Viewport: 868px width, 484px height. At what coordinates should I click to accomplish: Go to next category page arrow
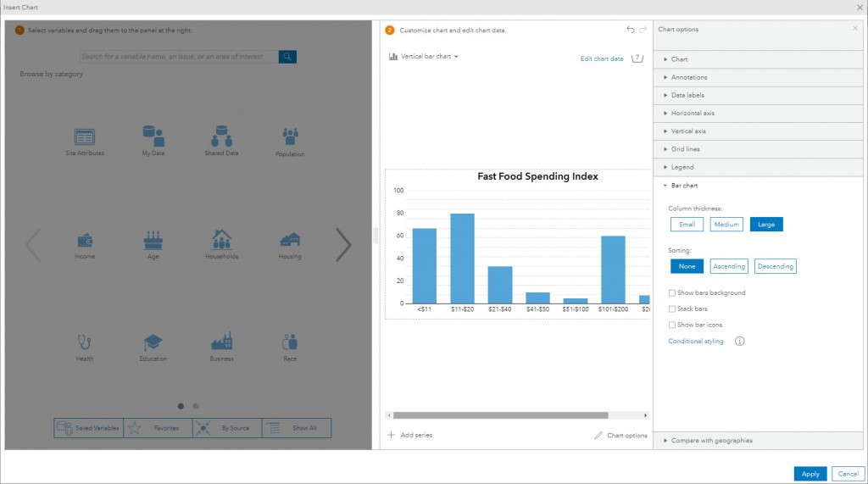click(x=343, y=244)
